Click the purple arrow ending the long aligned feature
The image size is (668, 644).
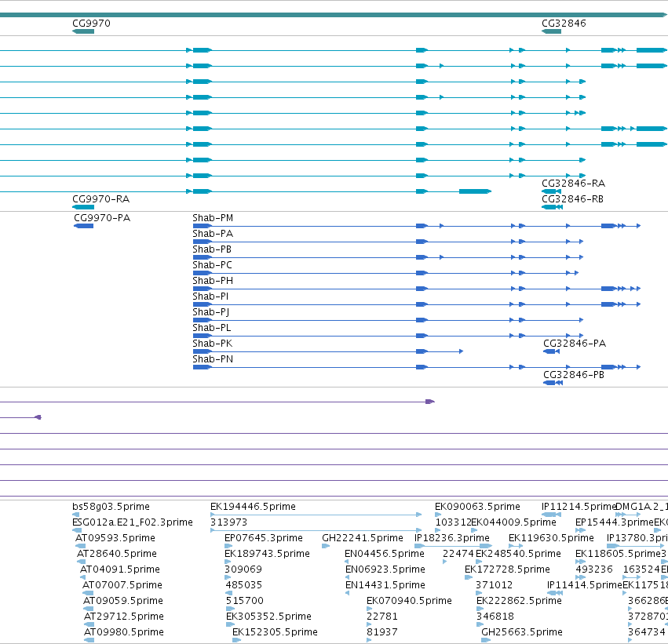[430, 402]
